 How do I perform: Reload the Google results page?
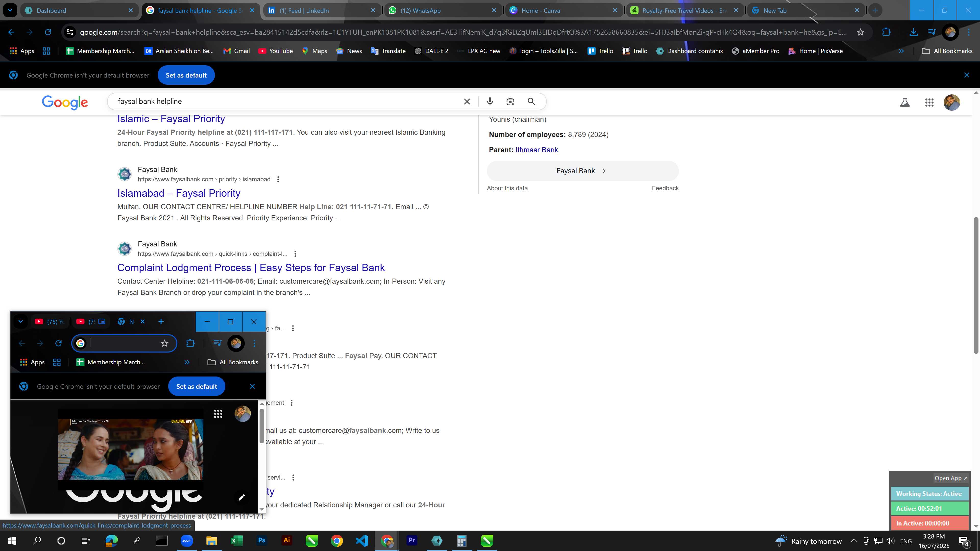pos(48,32)
